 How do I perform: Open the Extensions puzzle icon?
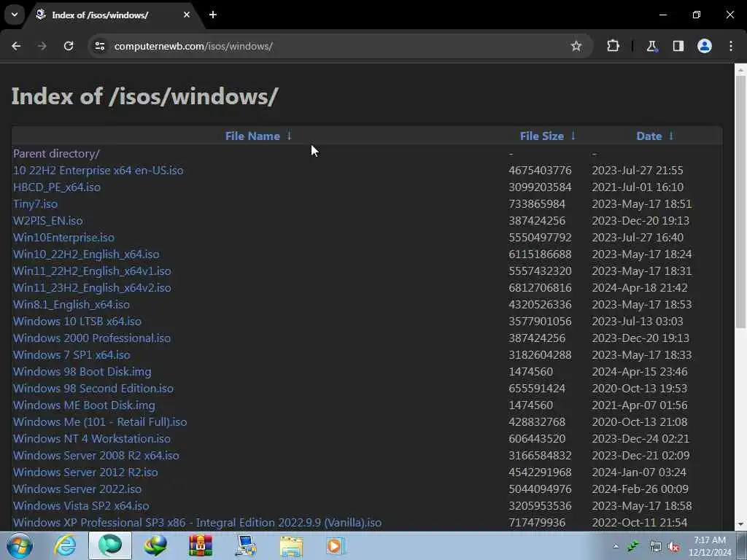613,46
